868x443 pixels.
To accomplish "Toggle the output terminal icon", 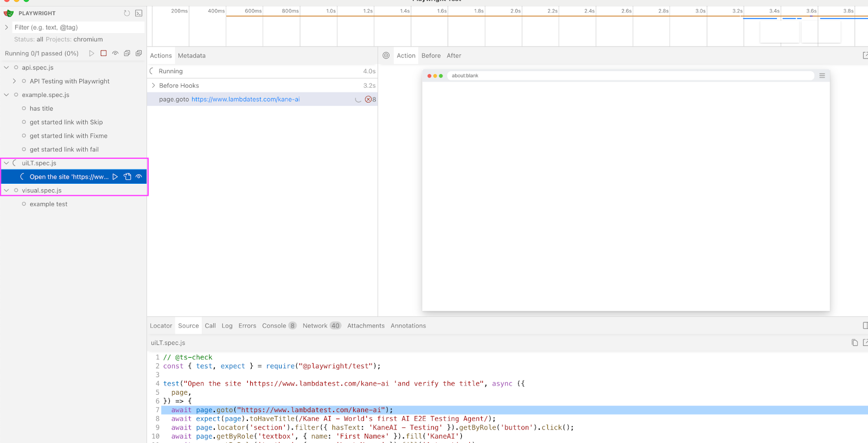I will (x=139, y=13).
